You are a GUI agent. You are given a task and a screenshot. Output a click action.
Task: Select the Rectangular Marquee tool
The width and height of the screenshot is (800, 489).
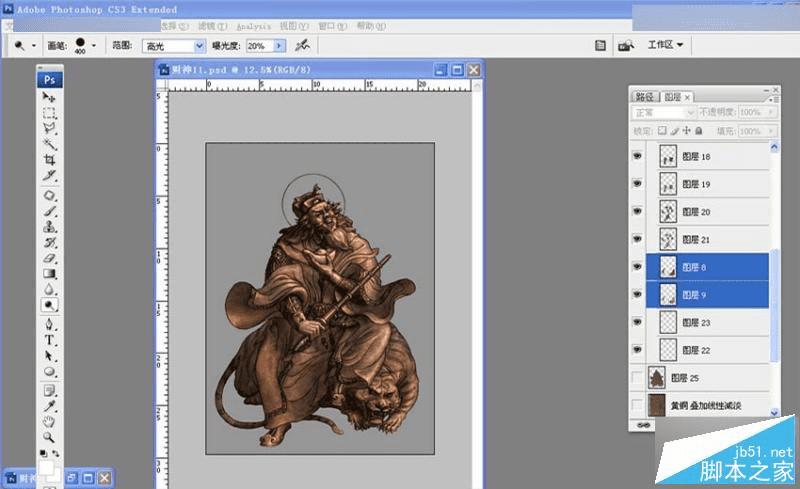click(x=49, y=113)
